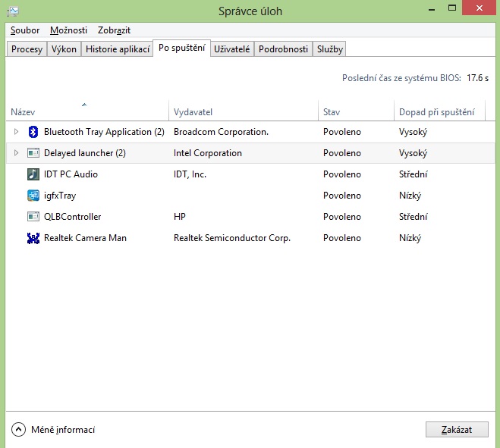
Task: Minimize the Správce úloh window
Action: coord(432,9)
